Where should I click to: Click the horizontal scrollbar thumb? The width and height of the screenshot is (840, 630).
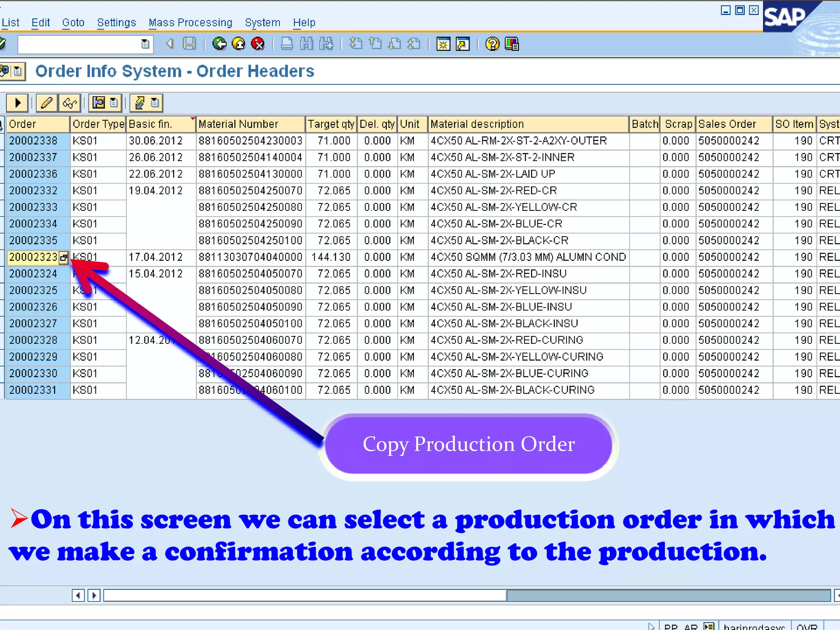[305, 595]
